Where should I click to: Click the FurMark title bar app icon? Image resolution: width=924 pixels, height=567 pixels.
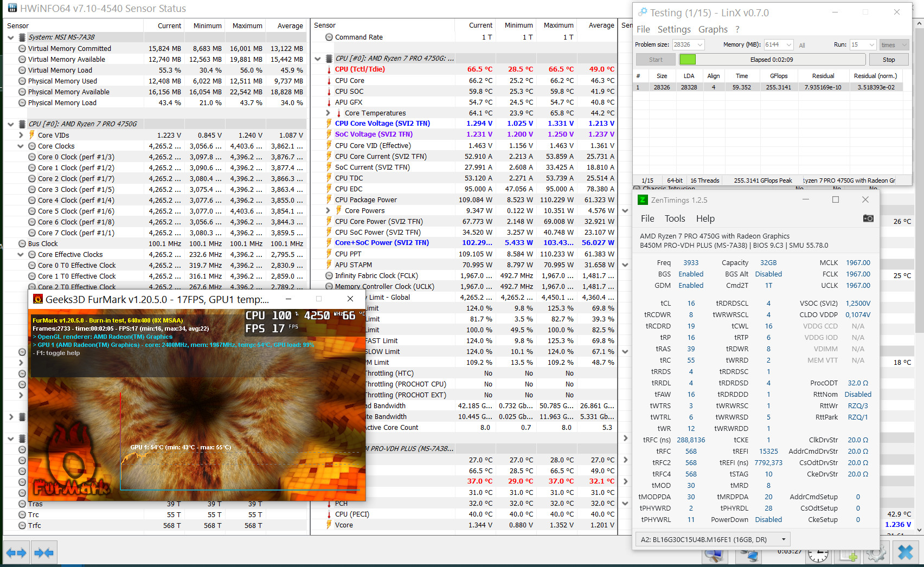[38, 299]
